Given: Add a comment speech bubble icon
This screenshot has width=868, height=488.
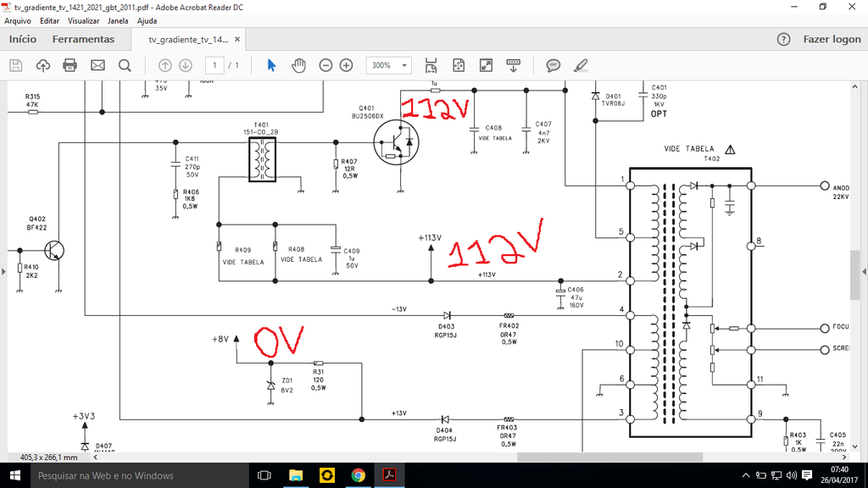Looking at the screenshot, I should tap(553, 65).
